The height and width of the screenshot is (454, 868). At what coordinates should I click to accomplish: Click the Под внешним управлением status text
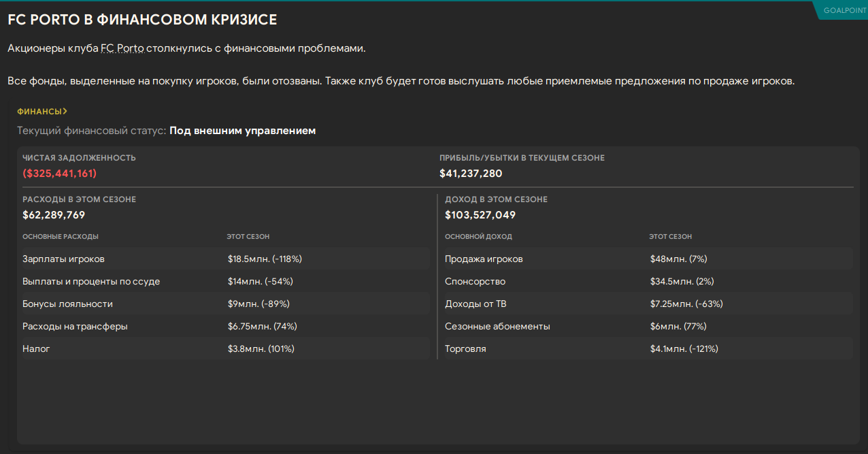[x=242, y=131]
